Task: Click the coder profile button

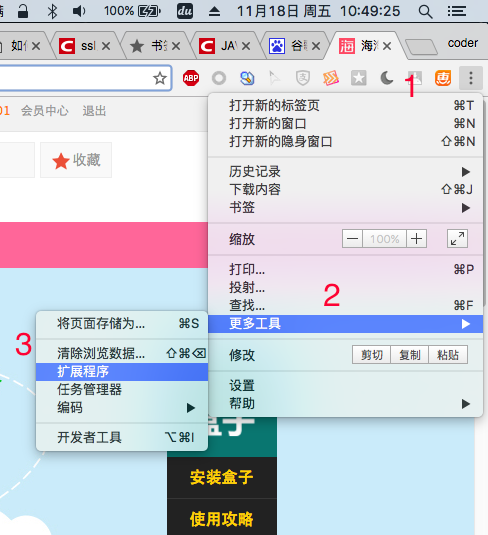Action: (x=463, y=43)
